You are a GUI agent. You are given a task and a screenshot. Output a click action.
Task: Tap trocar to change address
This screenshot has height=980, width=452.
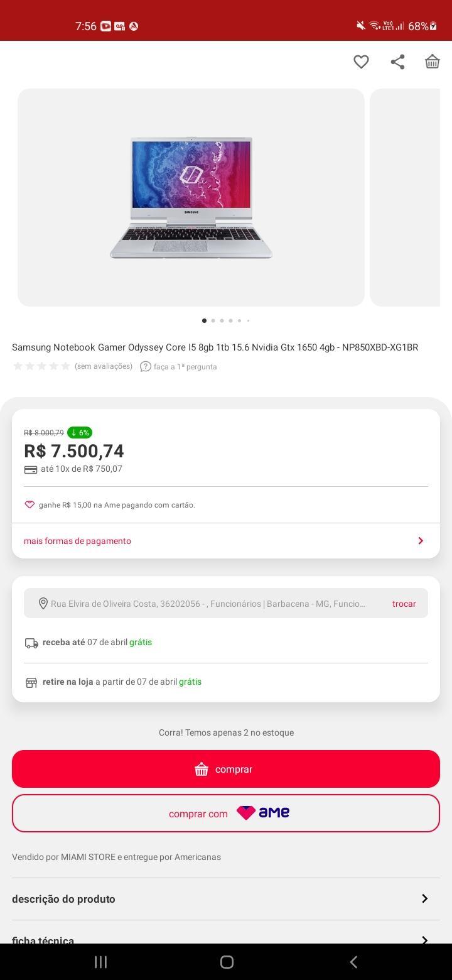tap(404, 604)
